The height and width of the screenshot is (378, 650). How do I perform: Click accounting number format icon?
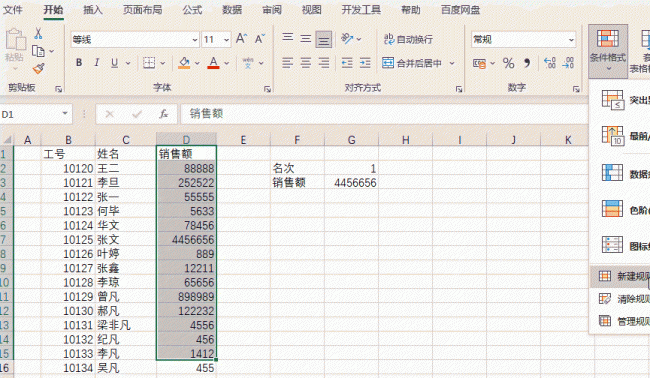[479, 63]
